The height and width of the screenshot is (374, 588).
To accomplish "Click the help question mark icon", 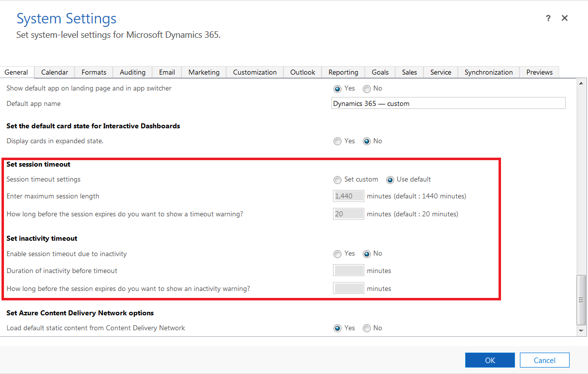I will tap(548, 18).
